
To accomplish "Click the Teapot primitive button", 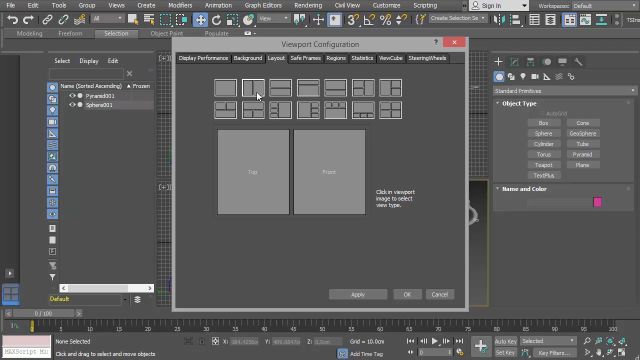I will (x=543, y=165).
